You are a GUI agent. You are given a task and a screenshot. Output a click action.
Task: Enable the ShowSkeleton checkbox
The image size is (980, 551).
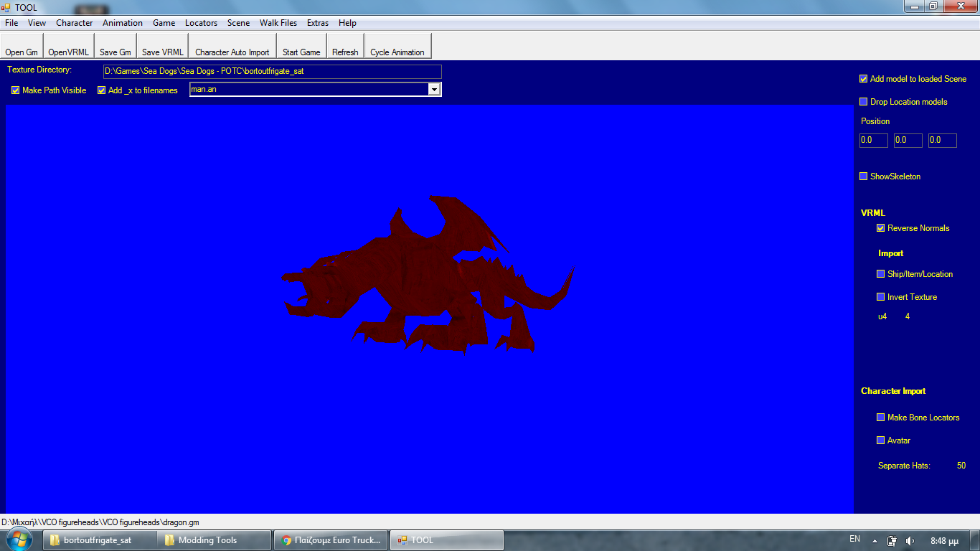[x=864, y=176]
